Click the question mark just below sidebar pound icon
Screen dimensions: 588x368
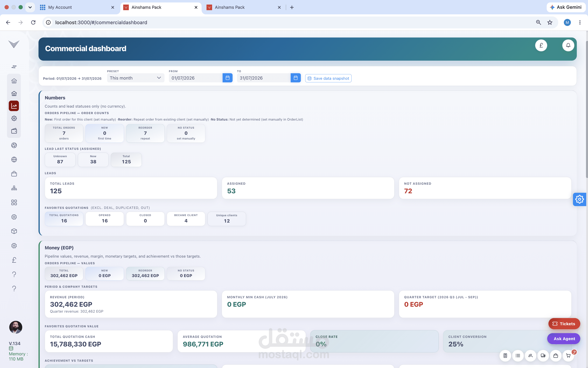(x=14, y=274)
